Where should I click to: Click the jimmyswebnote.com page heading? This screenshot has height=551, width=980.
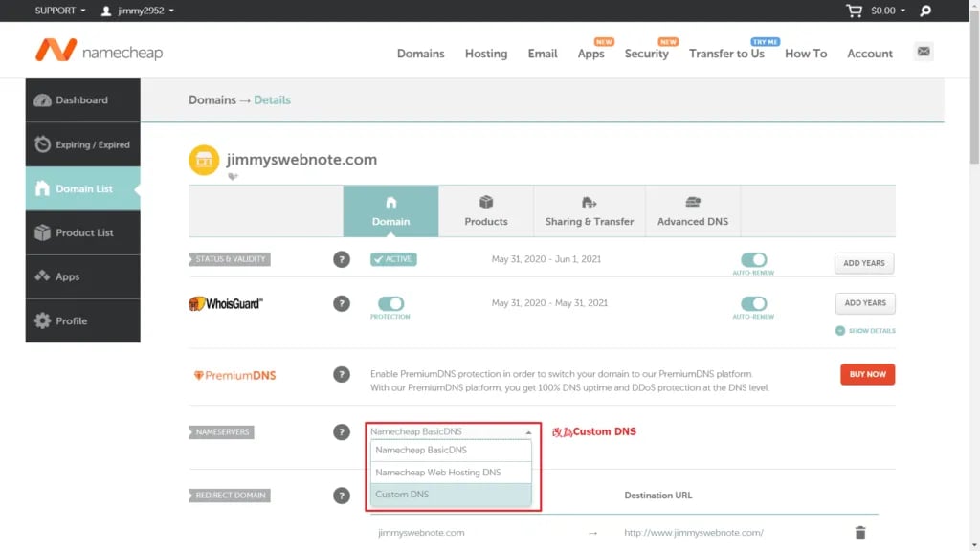[301, 160]
